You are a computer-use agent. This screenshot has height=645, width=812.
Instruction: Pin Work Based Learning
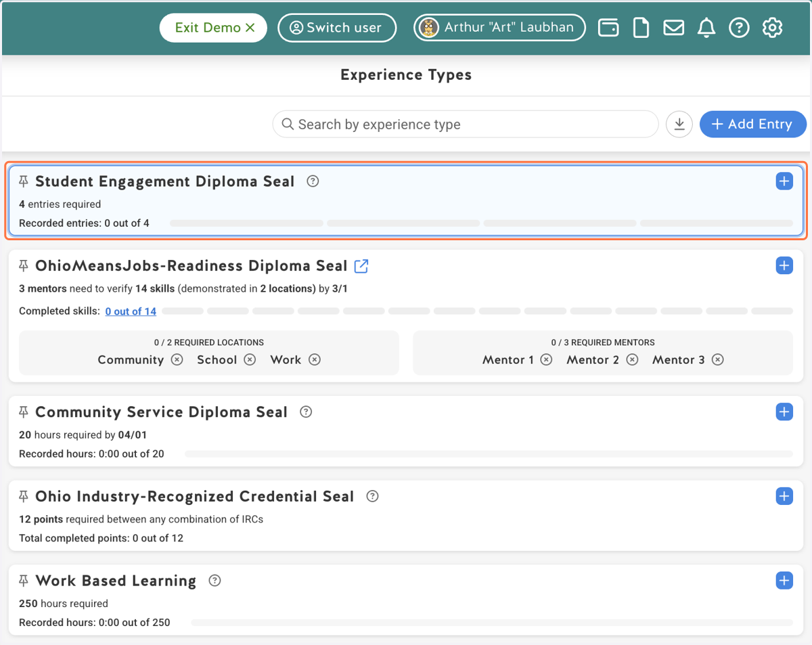coord(24,581)
